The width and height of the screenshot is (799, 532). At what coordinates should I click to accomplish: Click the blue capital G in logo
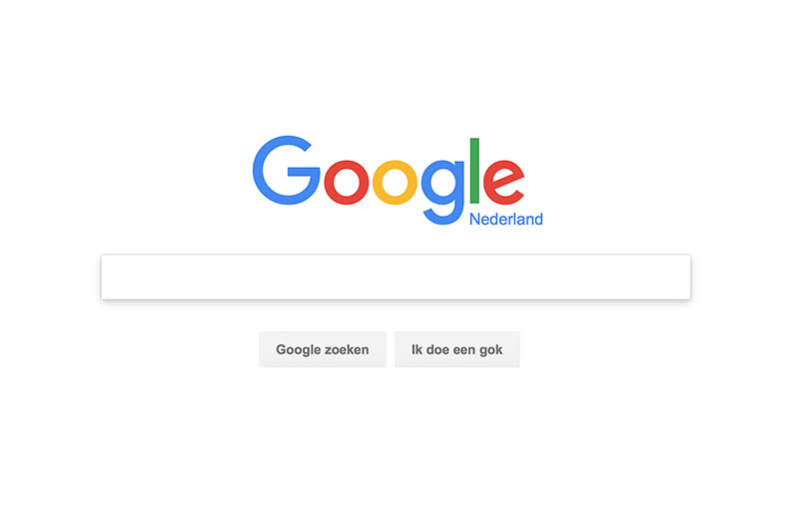(x=287, y=170)
